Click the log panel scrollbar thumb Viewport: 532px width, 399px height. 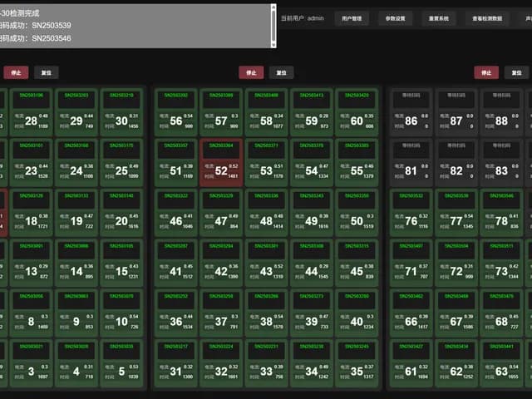tap(273, 26)
